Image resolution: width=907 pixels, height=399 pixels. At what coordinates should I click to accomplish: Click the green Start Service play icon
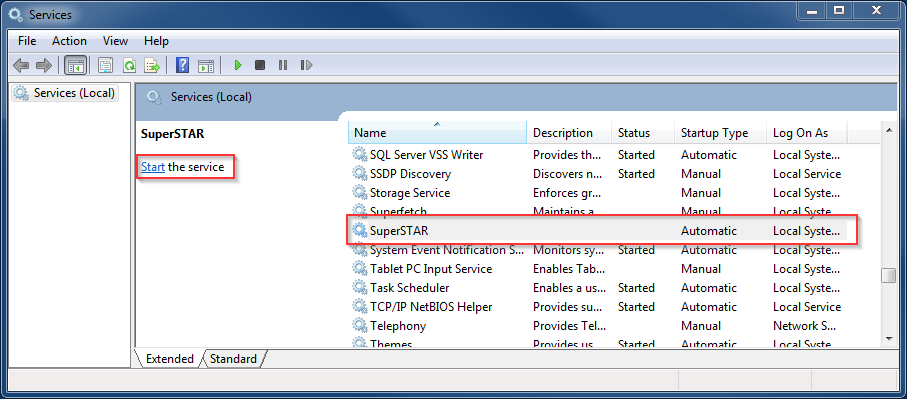(x=237, y=65)
